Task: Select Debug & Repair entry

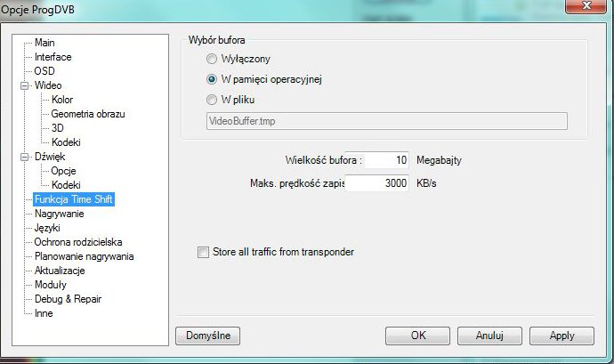Action: pos(69,299)
